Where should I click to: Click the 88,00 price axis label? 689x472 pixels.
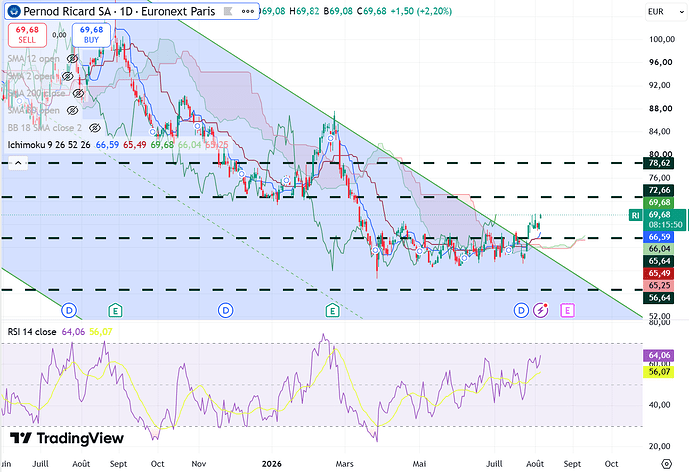pyautogui.click(x=660, y=108)
